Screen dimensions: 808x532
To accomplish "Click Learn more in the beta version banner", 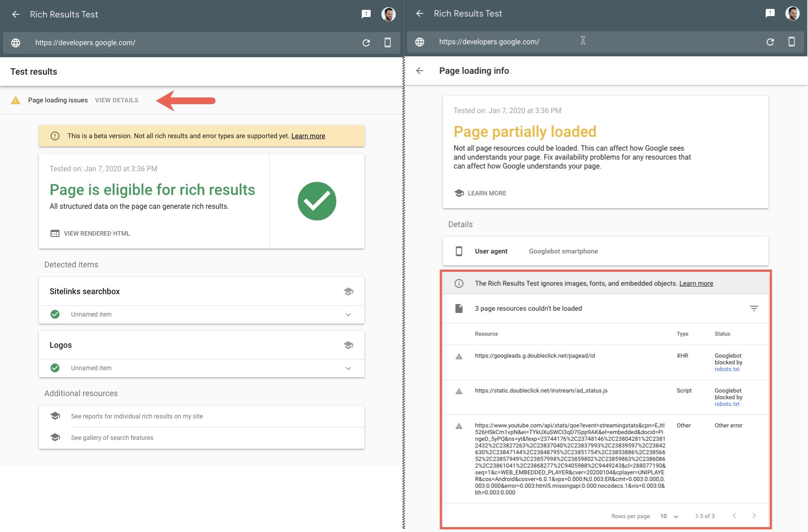I will pos(308,135).
